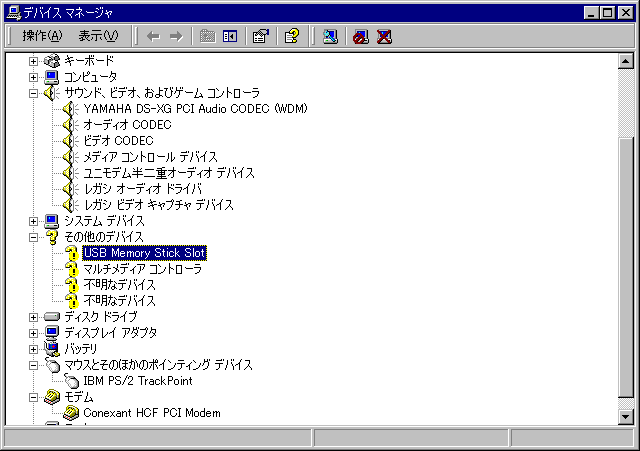Expand the バッテリ node

tap(33, 349)
